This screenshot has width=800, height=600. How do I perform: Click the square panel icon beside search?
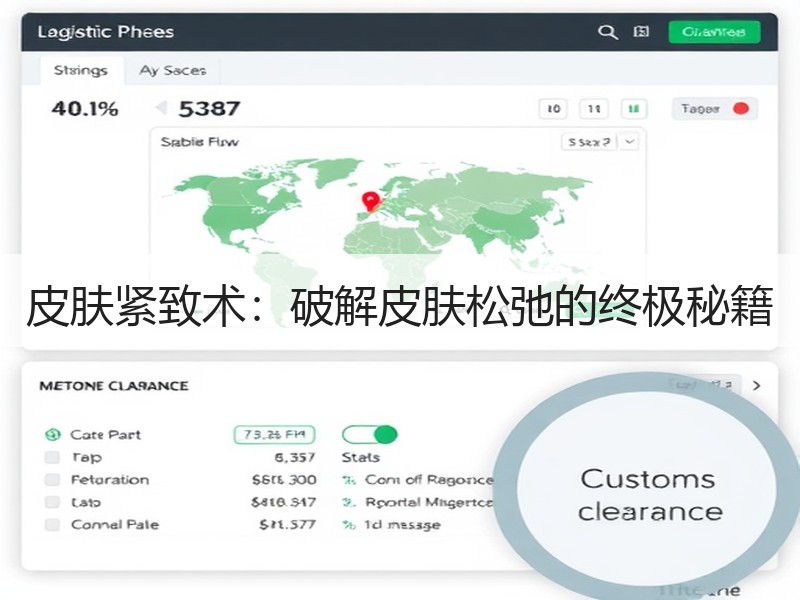coord(641,32)
